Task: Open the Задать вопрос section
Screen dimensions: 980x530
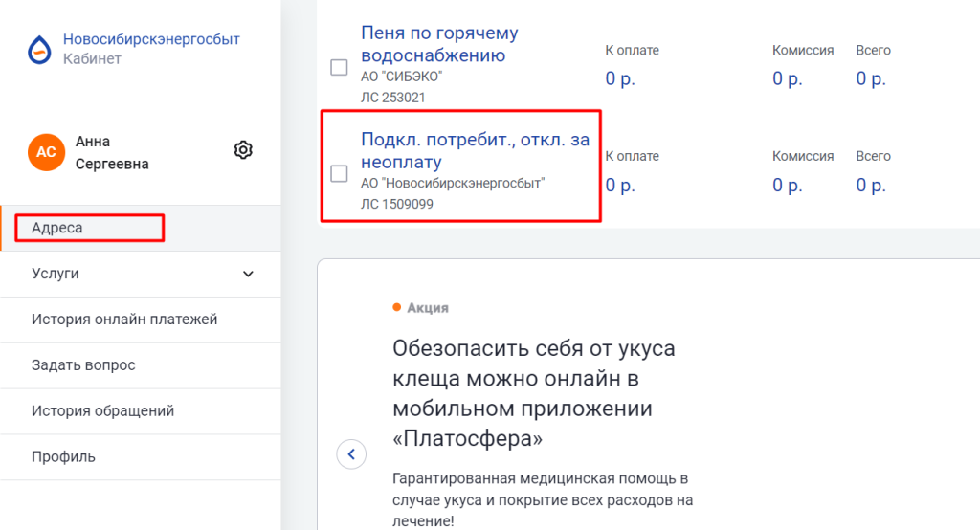Action: [x=83, y=365]
